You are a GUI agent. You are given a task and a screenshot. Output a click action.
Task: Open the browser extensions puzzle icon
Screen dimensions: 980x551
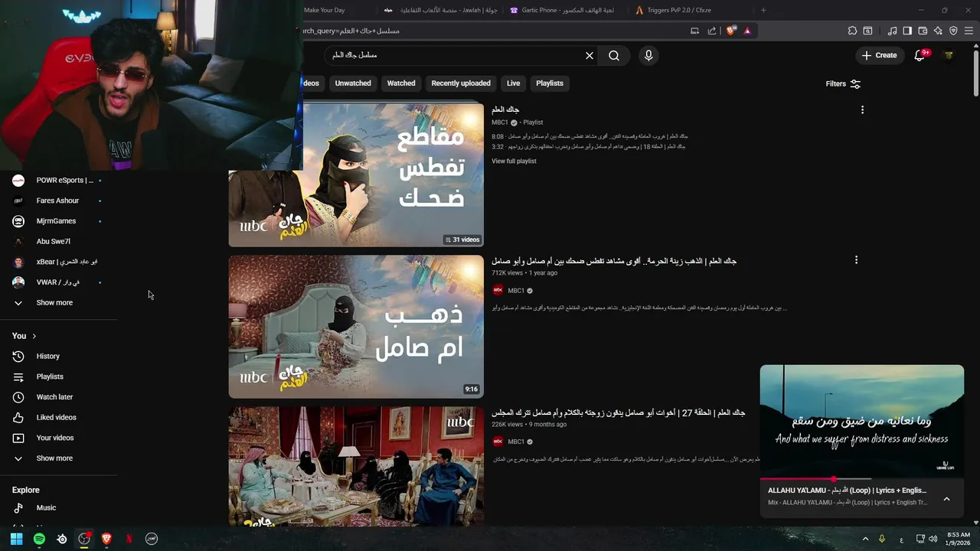pyautogui.click(x=852, y=31)
